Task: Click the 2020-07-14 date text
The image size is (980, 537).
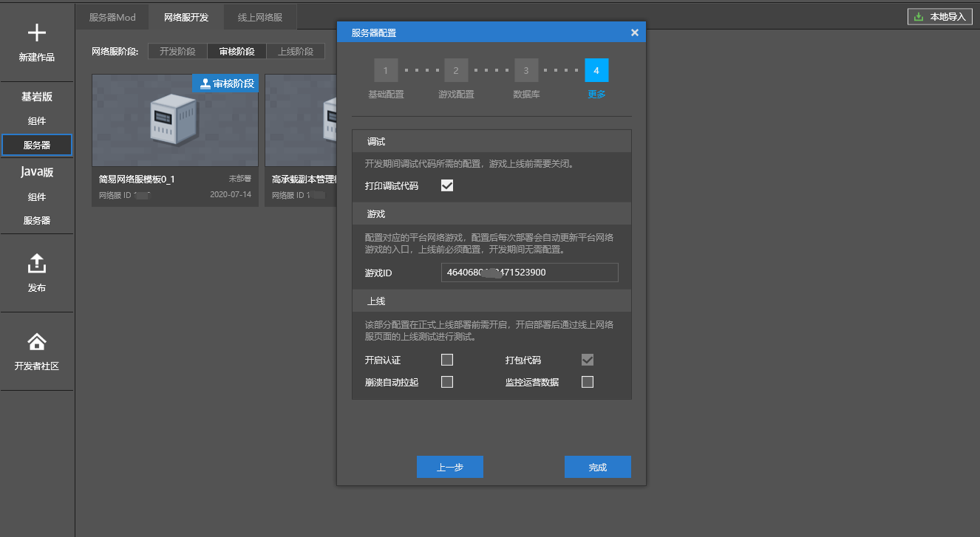Action: click(x=231, y=195)
